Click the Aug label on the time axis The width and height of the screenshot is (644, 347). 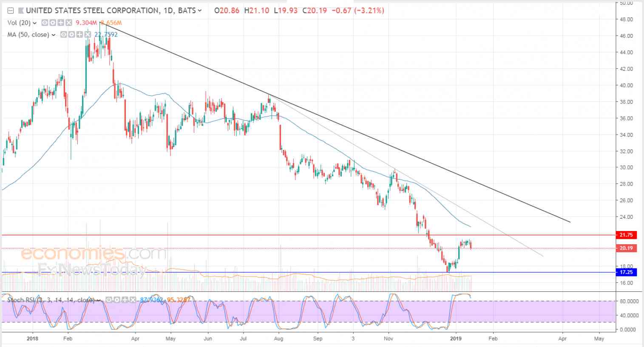click(278, 339)
